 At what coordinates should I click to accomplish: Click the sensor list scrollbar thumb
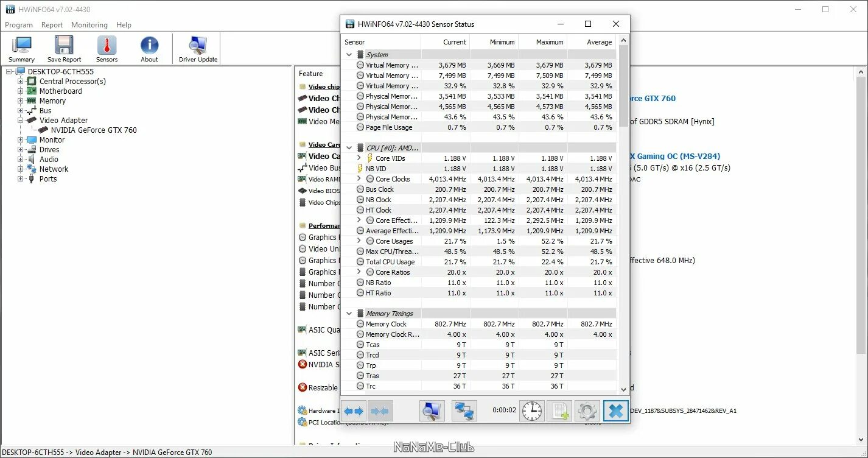[x=623, y=86]
